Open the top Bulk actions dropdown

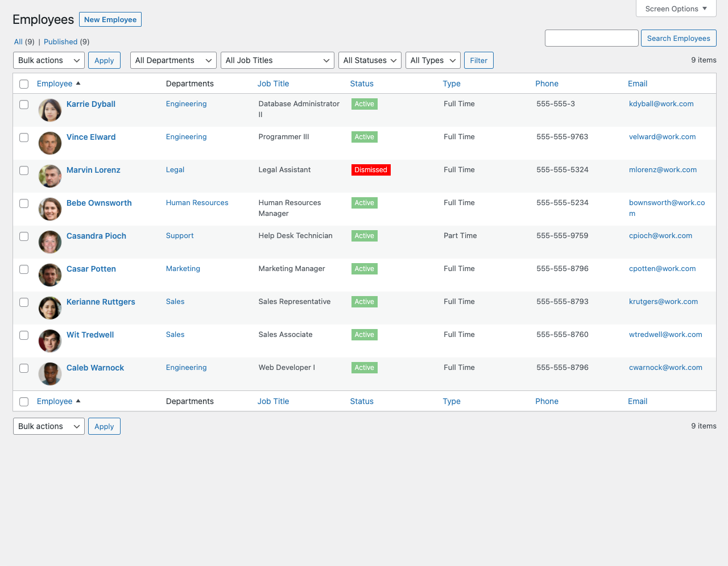[48, 60]
